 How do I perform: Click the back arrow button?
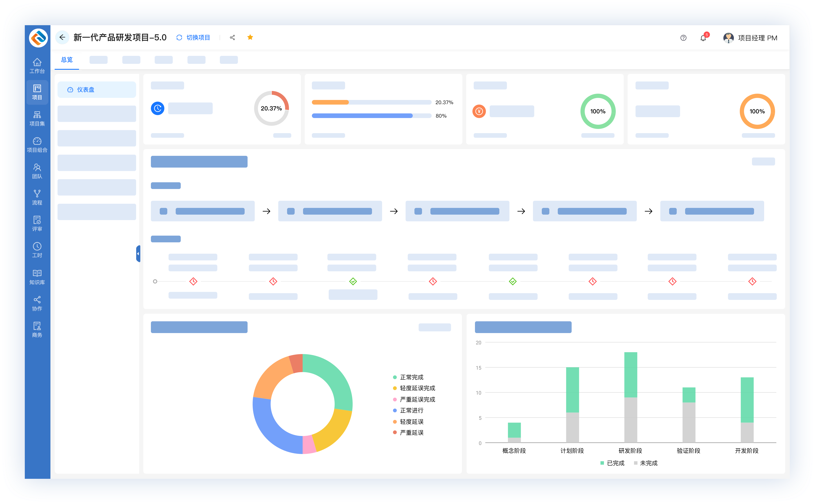coord(62,37)
